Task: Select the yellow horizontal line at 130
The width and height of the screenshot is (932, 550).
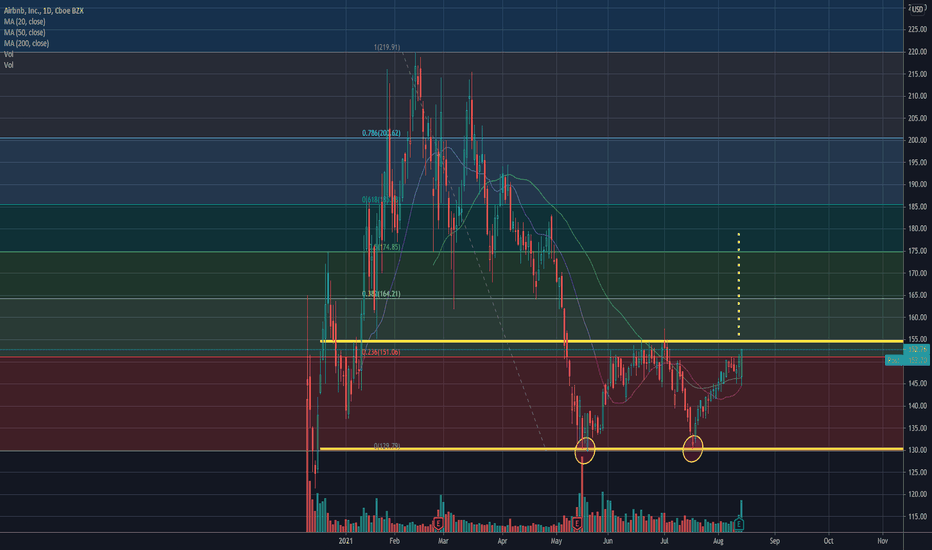Action: coord(611,449)
